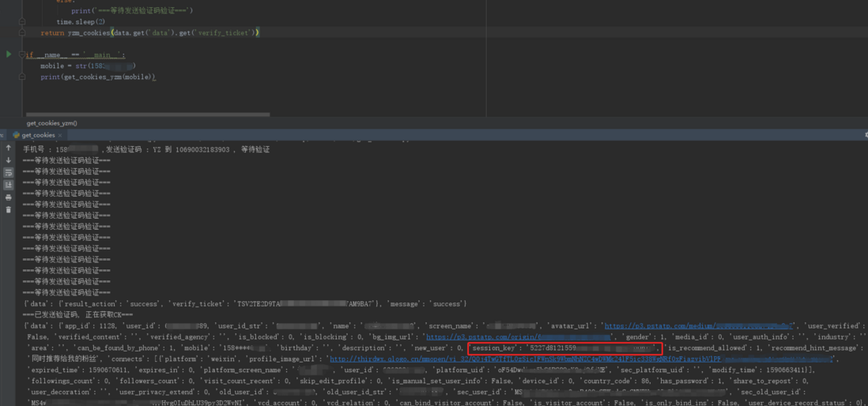
Task: Select the get_cookies run tab
Action: coord(38,135)
